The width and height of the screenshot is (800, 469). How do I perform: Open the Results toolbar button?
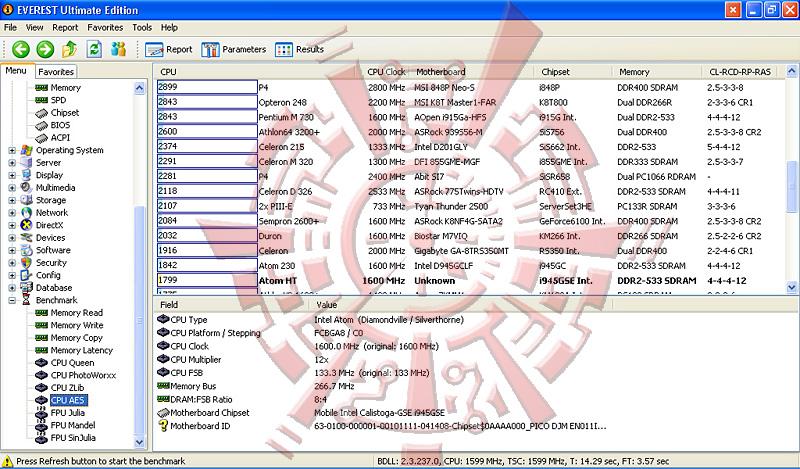tap(299, 50)
